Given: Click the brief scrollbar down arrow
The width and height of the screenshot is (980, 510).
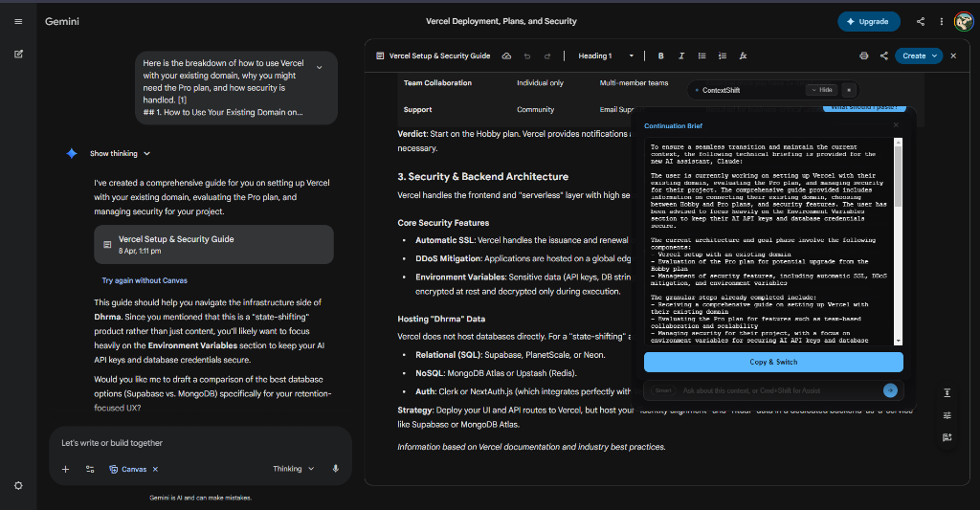Looking at the screenshot, I should (898, 341).
